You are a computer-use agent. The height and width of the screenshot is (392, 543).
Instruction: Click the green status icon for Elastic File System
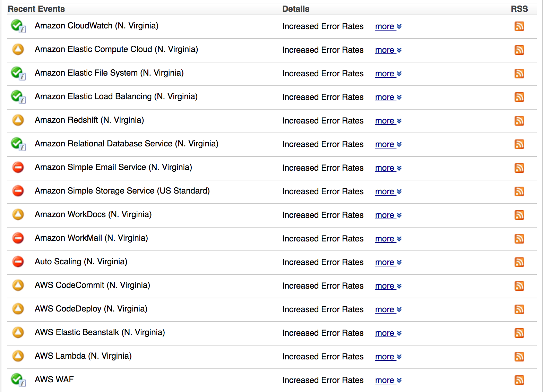[x=18, y=73]
